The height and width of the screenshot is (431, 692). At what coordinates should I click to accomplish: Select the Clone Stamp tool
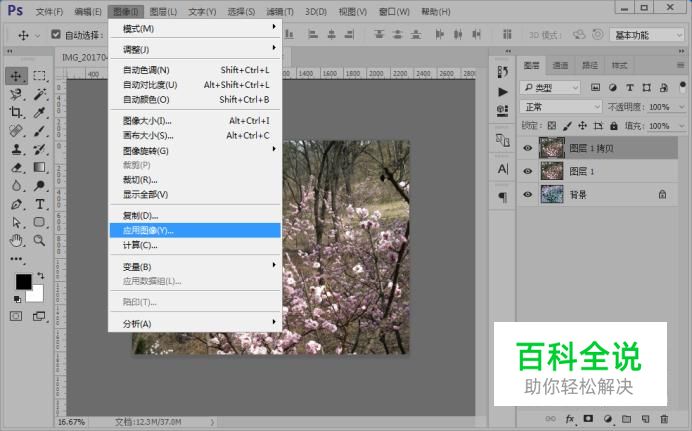(x=16, y=149)
